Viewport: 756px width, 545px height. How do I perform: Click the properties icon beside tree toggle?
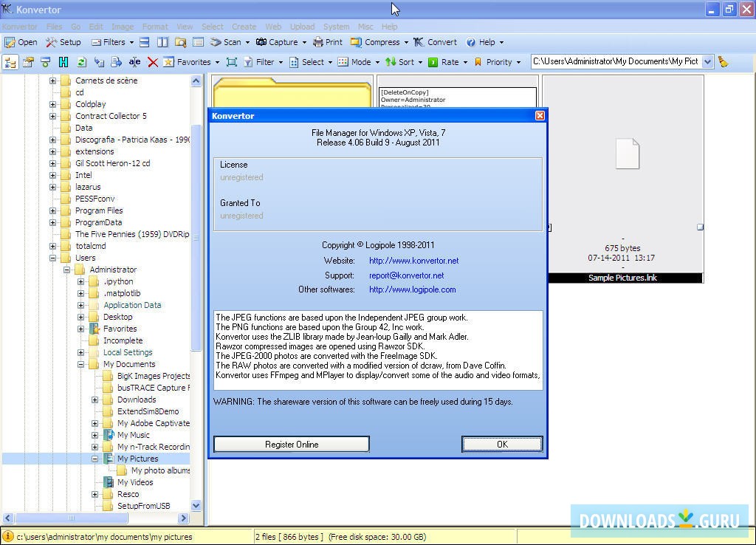tap(28, 62)
